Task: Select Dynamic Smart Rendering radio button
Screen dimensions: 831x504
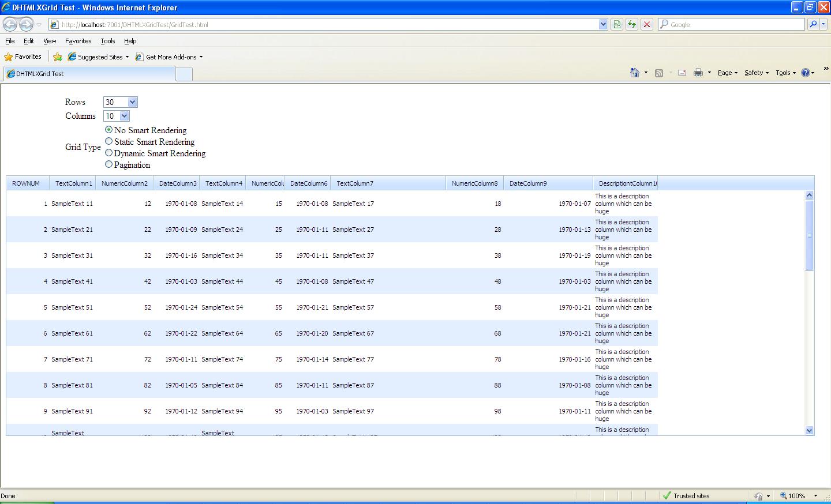Action: point(108,153)
